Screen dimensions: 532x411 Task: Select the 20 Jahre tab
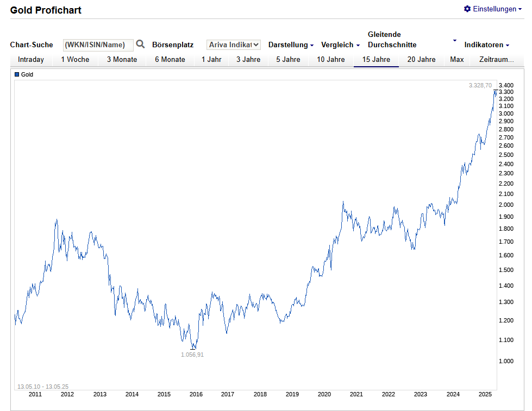[x=421, y=60]
